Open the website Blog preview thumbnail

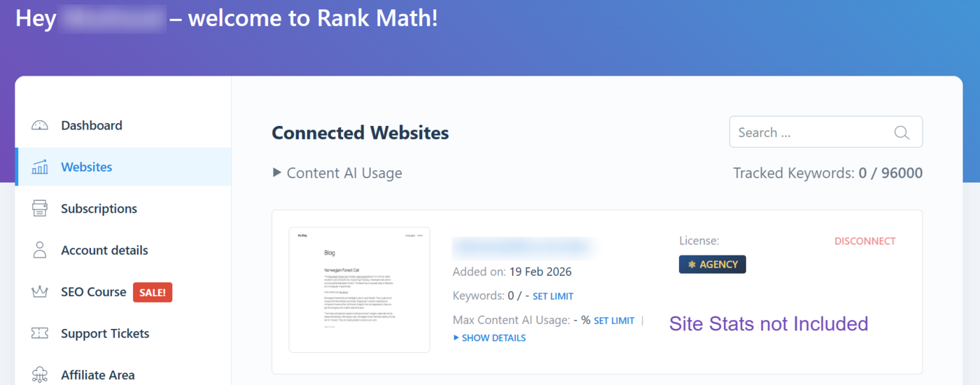click(x=359, y=290)
